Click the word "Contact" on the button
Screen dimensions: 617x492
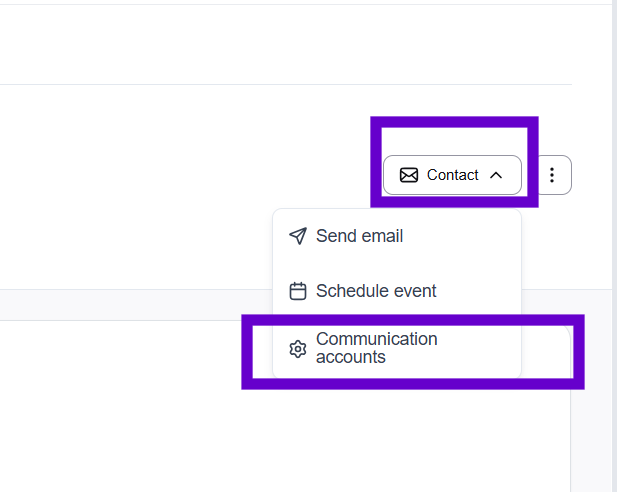pos(453,175)
